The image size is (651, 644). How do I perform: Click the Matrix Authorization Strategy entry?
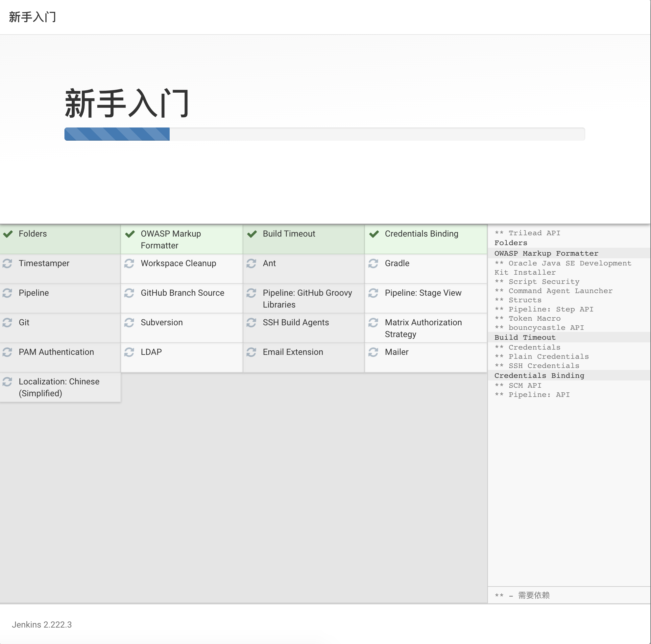(x=423, y=328)
